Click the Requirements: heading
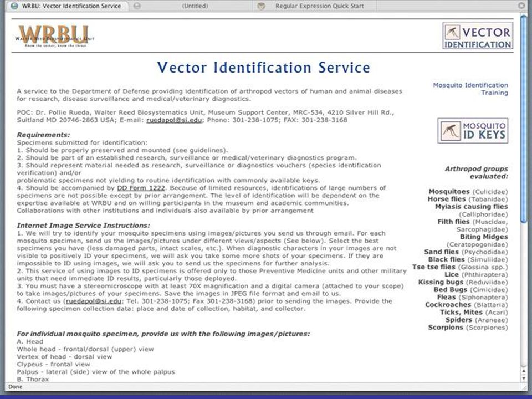532x399 pixels. click(x=43, y=135)
